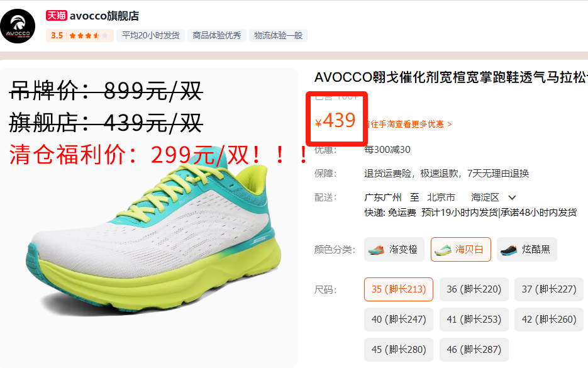This screenshot has height=368, width=588.
Task: Click the main shoe product image
Action: (x=149, y=218)
